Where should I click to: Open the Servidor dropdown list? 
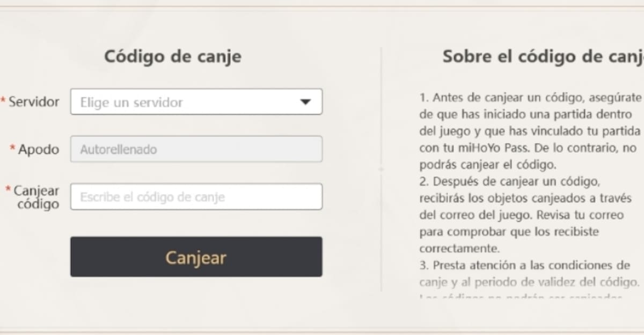tap(196, 102)
